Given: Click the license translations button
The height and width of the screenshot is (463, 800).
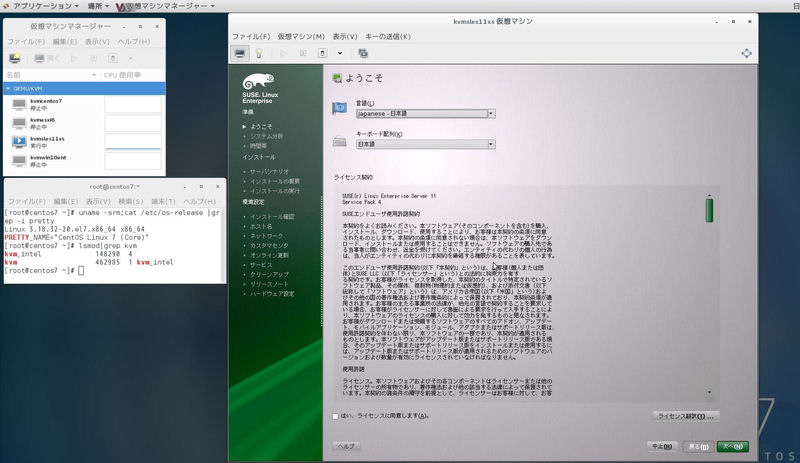Looking at the screenshot, I should click(686, 417).
